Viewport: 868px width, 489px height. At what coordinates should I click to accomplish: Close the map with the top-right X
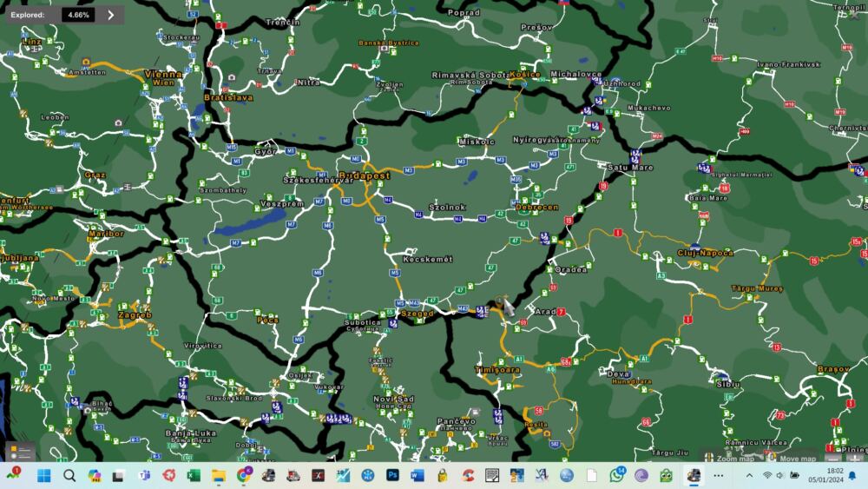coord(855,13)
